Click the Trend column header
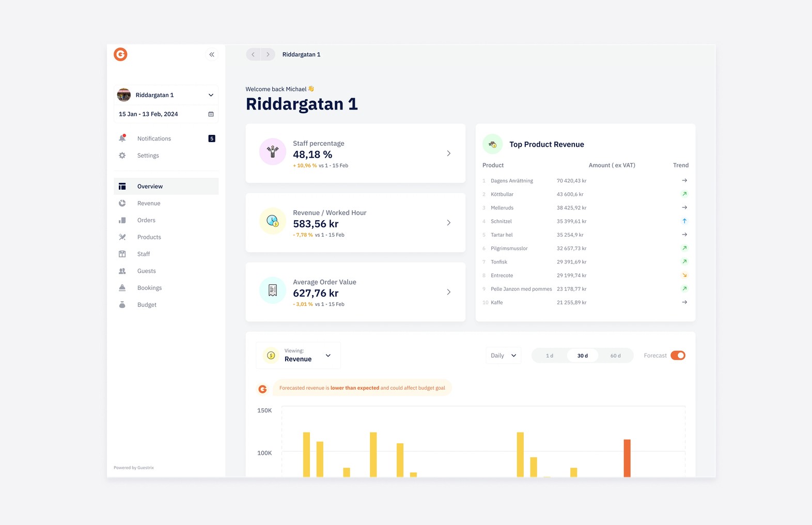The height and width of the screenshot is (525, 812). 681,165
